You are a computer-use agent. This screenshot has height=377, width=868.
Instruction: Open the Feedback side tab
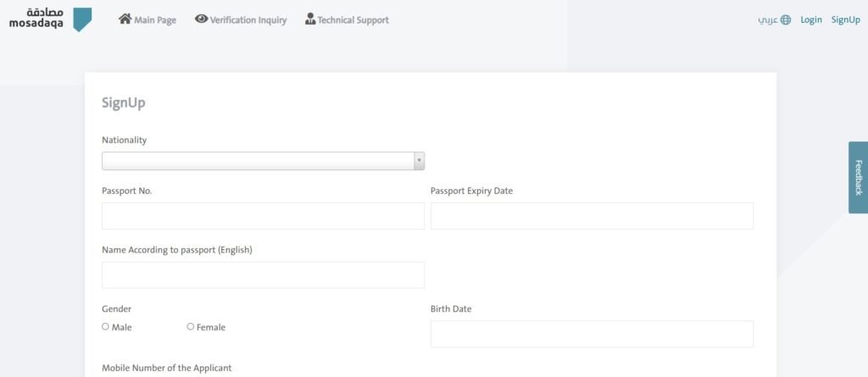click(858, 177)
